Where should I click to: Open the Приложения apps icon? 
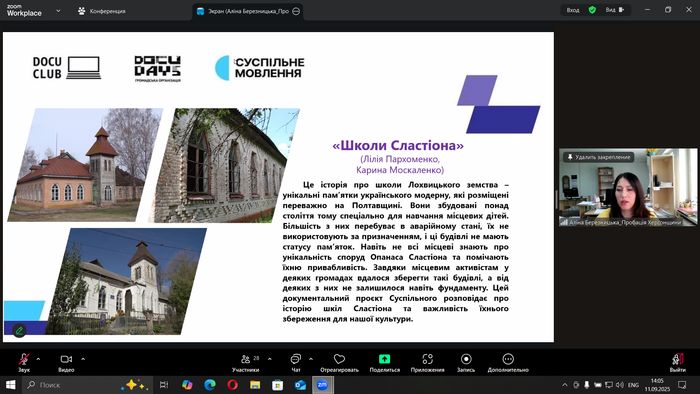coord(427,359)
